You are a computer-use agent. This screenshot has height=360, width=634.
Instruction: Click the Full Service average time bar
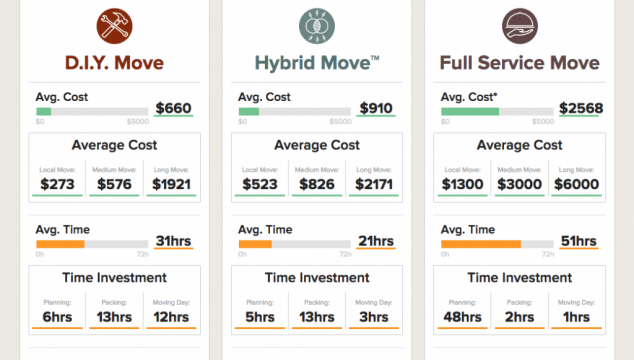click(x=497, y=244)
